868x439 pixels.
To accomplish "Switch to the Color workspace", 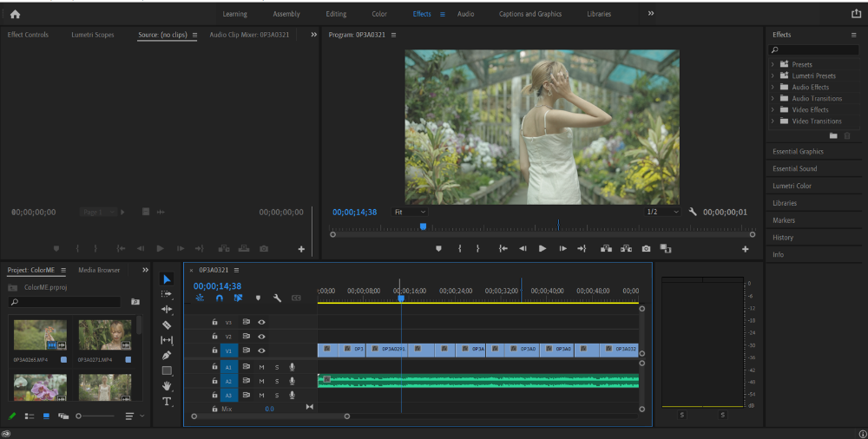I will tap(379, 14).
